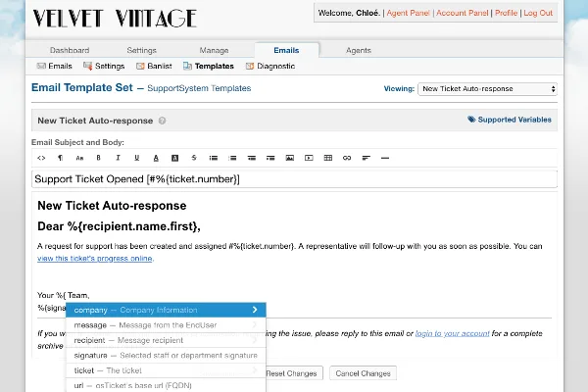Open the Supported Variables link
588x392 pixels.
click(x=510, y=120)
